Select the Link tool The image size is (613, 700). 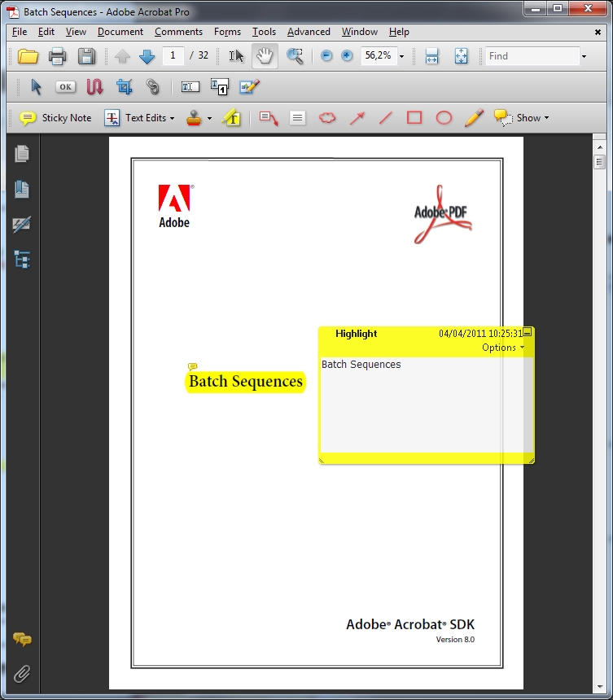[x=153, y=86]
